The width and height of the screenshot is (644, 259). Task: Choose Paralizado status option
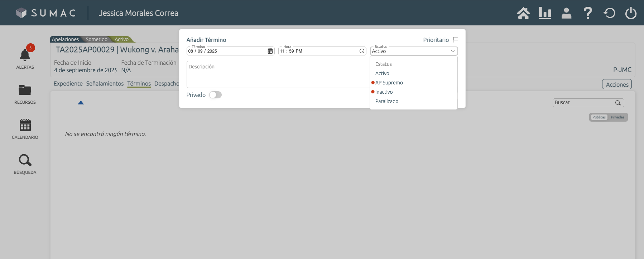click(387, 101)
